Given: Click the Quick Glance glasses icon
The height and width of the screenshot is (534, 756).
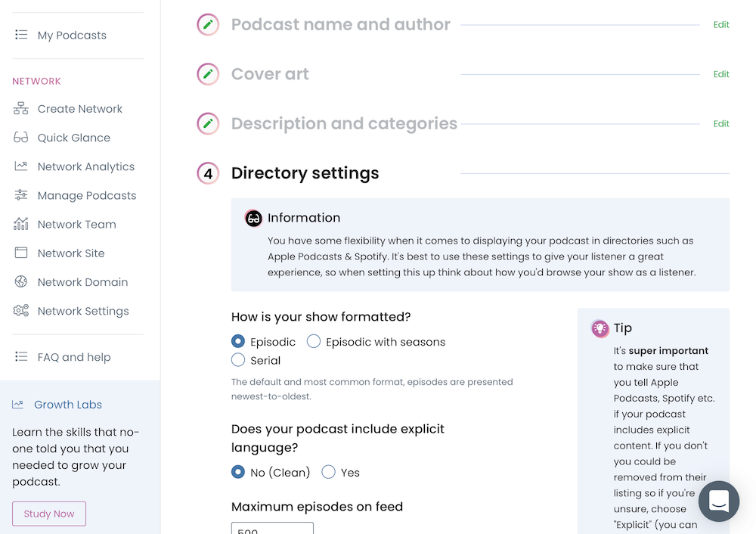Looking at the screenshot, I should point(20,138).
